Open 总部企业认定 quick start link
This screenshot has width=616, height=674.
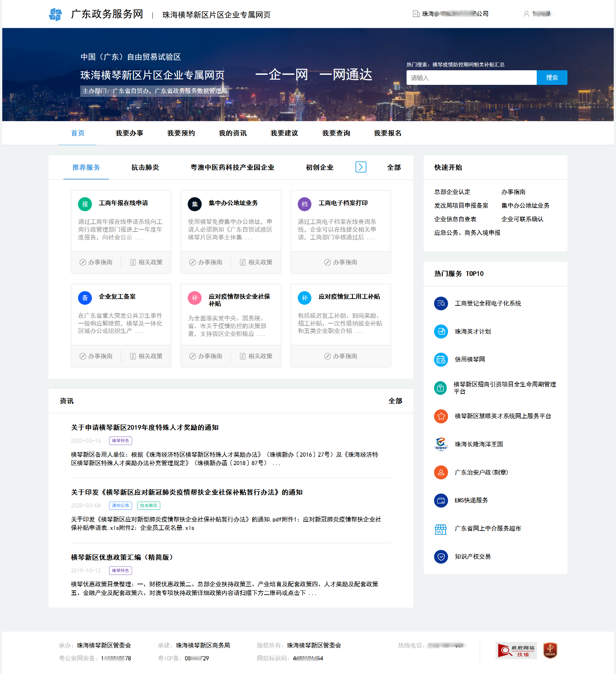coord(452,192)
